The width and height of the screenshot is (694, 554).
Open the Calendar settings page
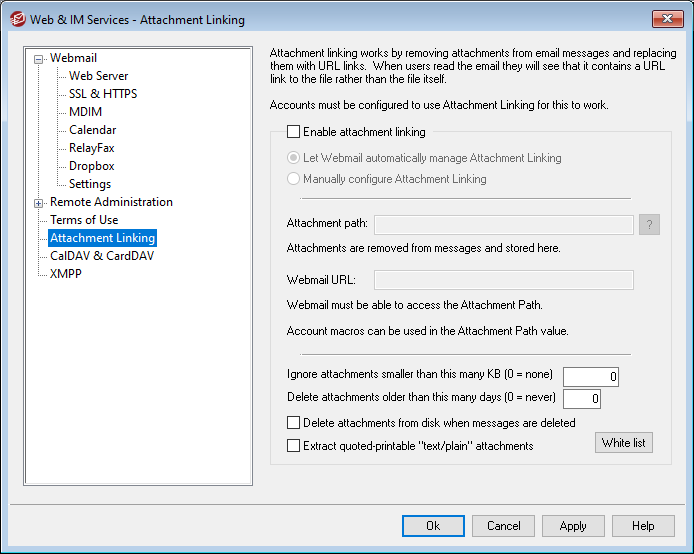(93, 130)
